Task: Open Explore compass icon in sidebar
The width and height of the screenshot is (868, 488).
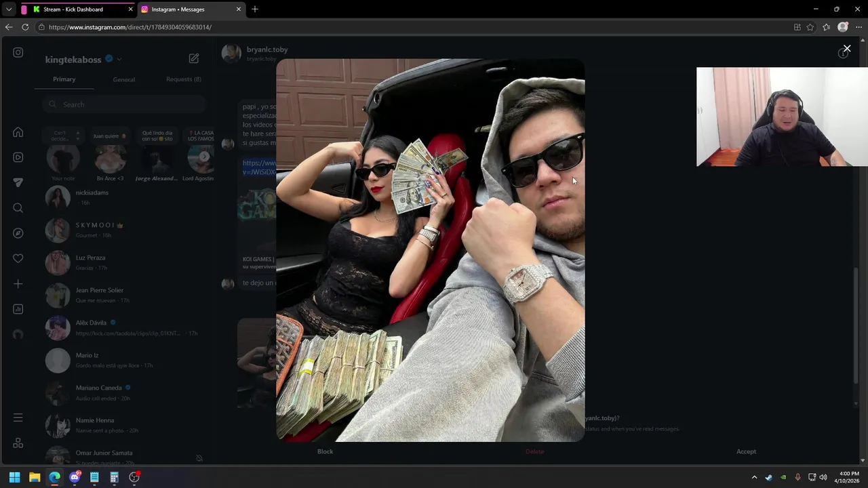Action: (x=18, y=233)
